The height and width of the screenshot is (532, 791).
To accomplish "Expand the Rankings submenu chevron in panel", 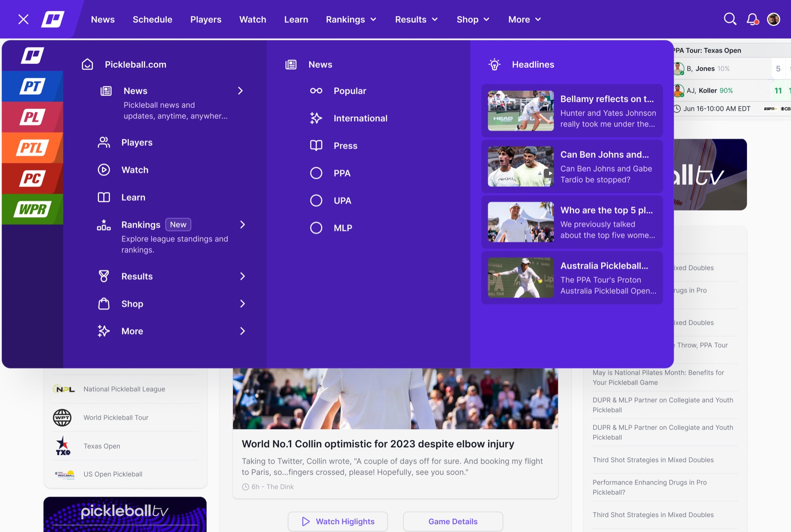I will click(243, 225).
